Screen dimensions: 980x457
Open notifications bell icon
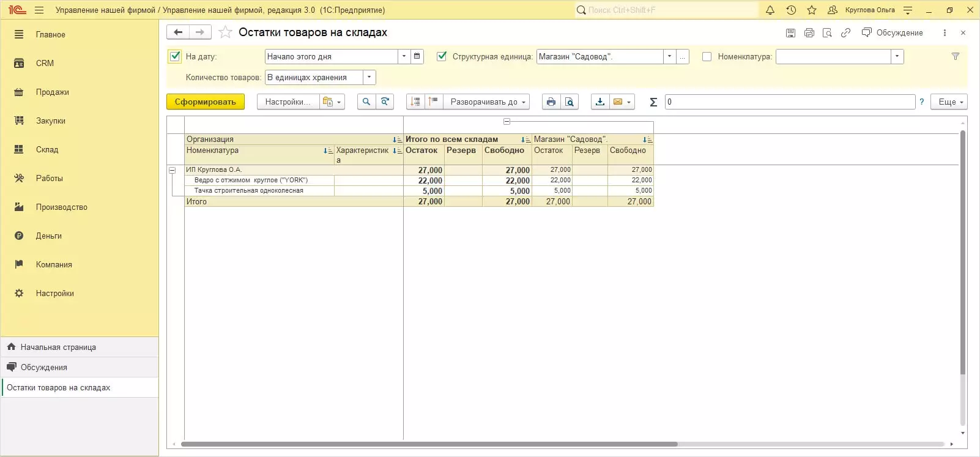(x=770, y=10)
